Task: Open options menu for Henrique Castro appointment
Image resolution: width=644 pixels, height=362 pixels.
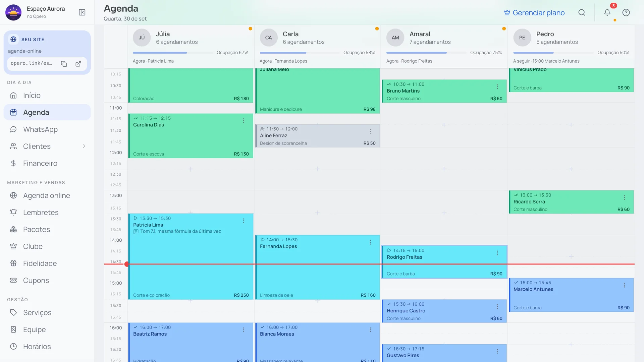Action: tap(497, 307)
